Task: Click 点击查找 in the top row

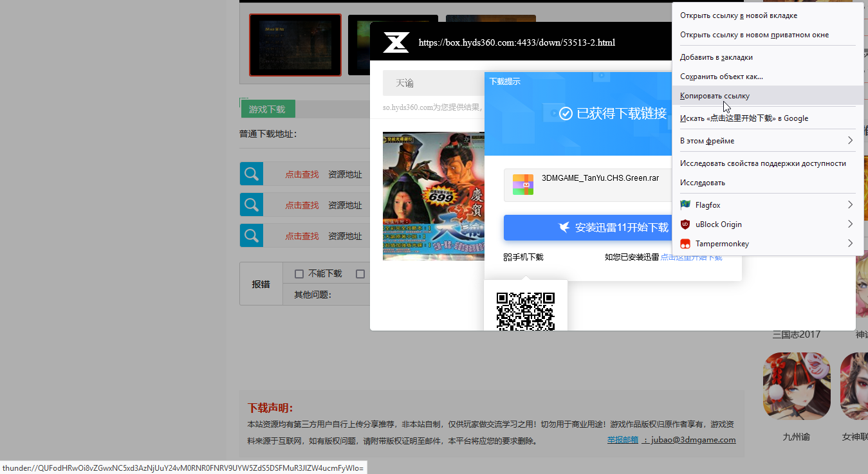Action: 302,174
